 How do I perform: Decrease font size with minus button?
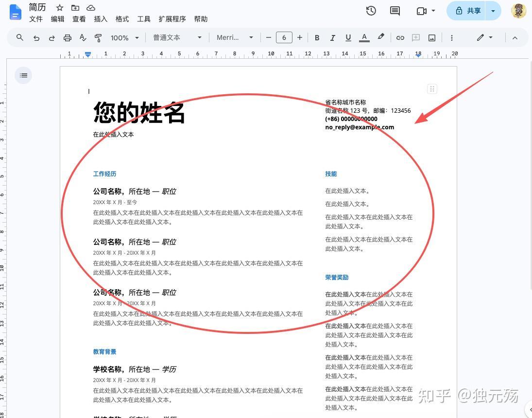[x=268, y=38]
